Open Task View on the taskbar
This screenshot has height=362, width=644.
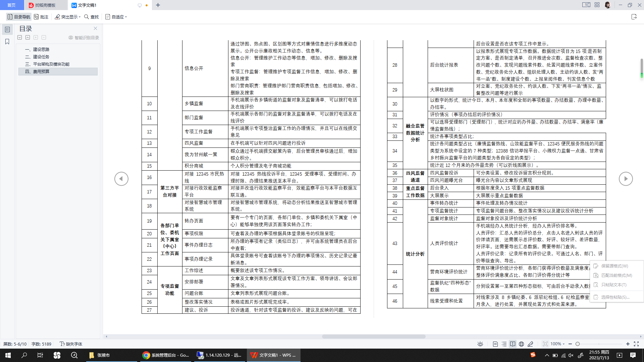pos(40,355)
